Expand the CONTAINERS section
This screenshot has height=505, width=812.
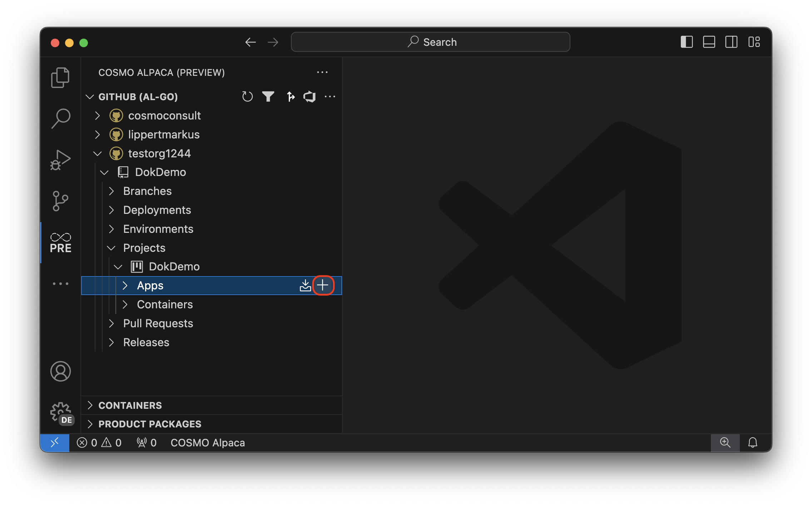point(90,405)
